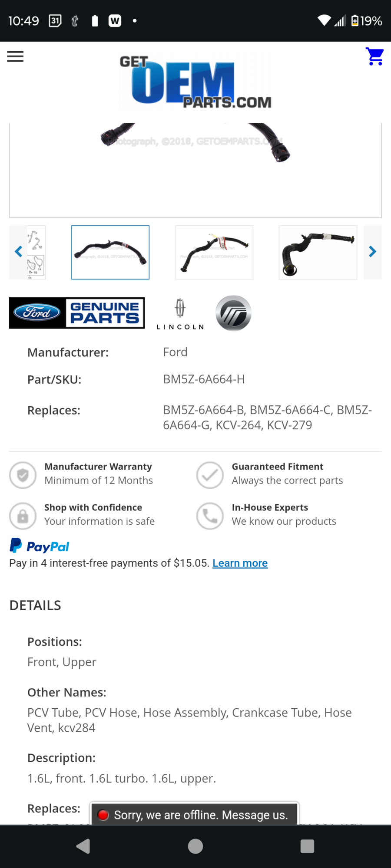This screenshot has width=391, height=868.
Task: Tap the Shop with Confidence lock icon
Action: pyautogui.click(x=23, y=516)
